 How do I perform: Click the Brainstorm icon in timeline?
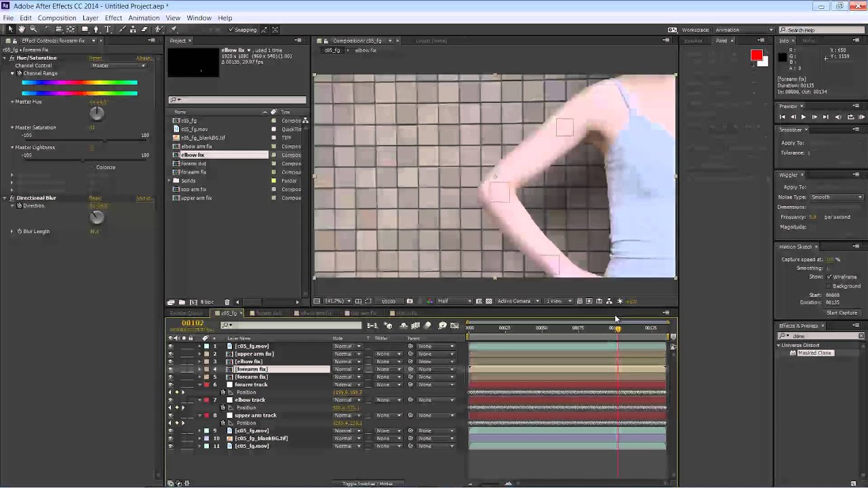click(x=443, y=326)
